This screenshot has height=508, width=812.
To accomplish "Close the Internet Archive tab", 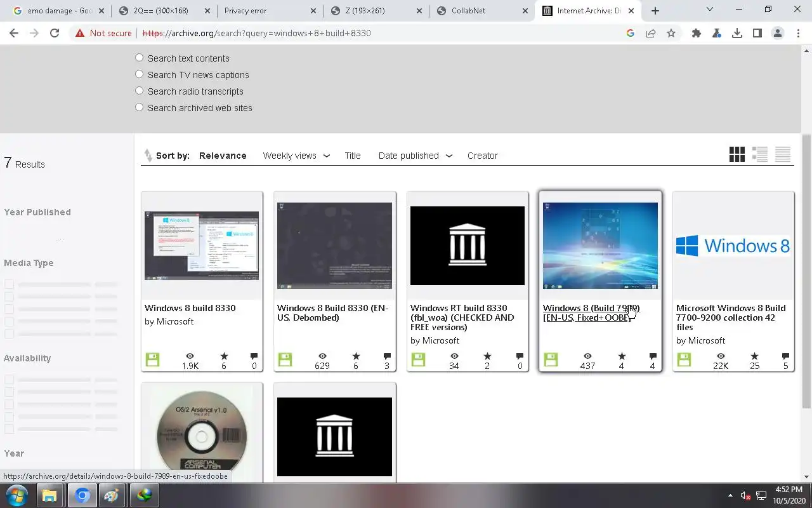I will point(631,11).
